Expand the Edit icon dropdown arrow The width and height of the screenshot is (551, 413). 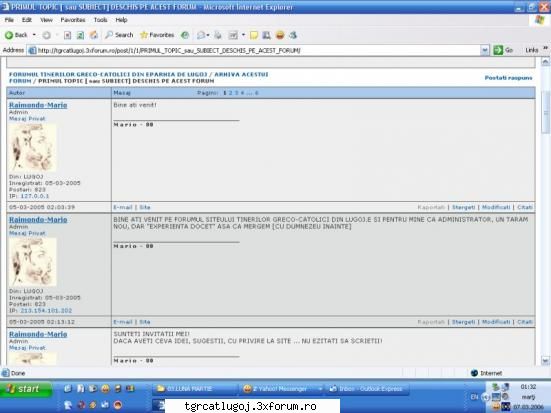coord(243,35)
